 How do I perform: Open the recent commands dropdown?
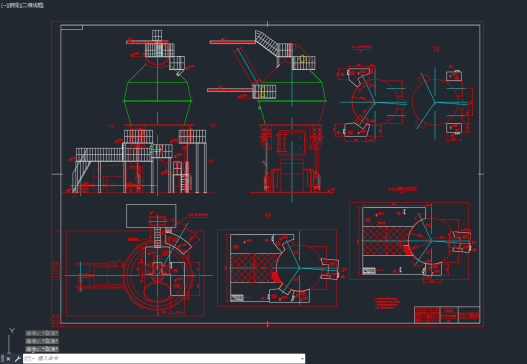[x=29, y=359]
